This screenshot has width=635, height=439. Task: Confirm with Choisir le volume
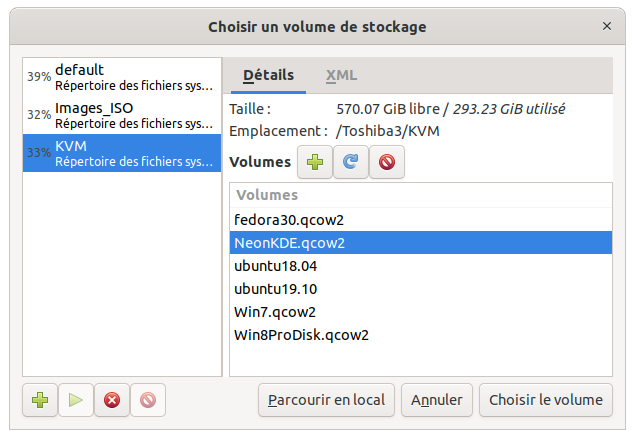click(x=546, y=400)
